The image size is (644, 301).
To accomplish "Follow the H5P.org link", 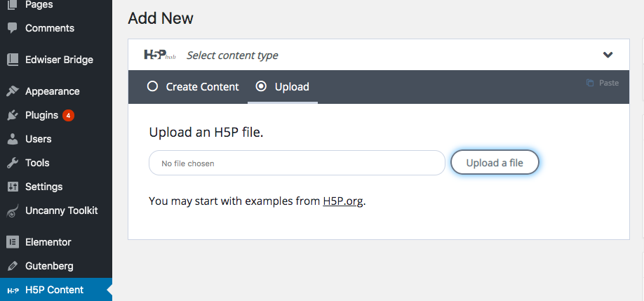I will 343,201.
